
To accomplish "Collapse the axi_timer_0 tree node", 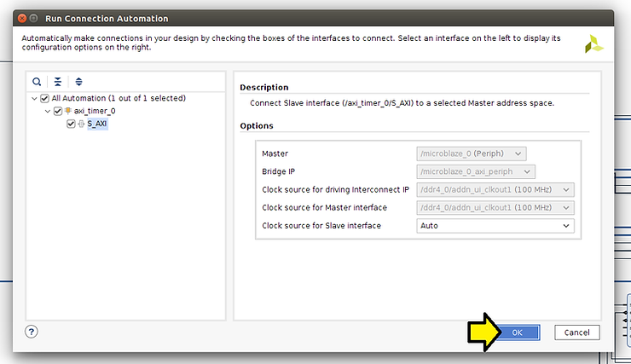I will [48, 111].
